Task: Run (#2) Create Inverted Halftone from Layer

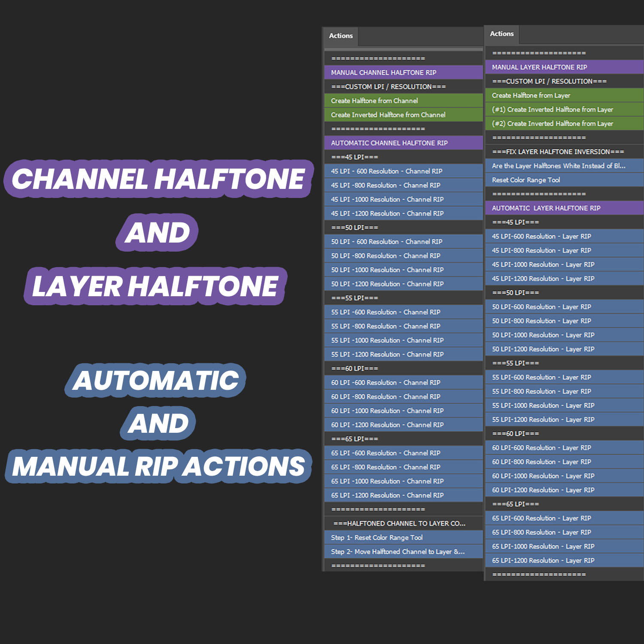Action: 565,123
